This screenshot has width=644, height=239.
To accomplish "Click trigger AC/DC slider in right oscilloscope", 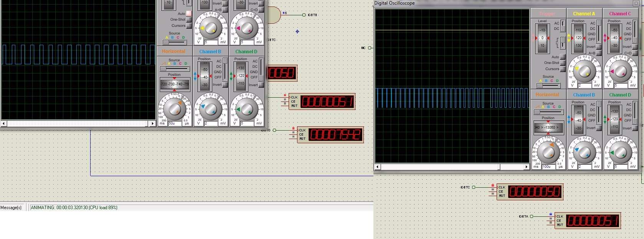I will 563,26.
